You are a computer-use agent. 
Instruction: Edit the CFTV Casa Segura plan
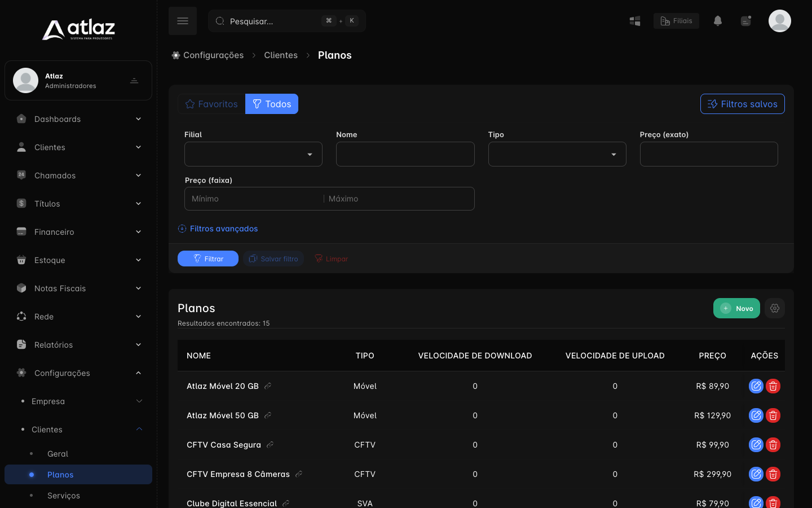click(x=756, y=445)
